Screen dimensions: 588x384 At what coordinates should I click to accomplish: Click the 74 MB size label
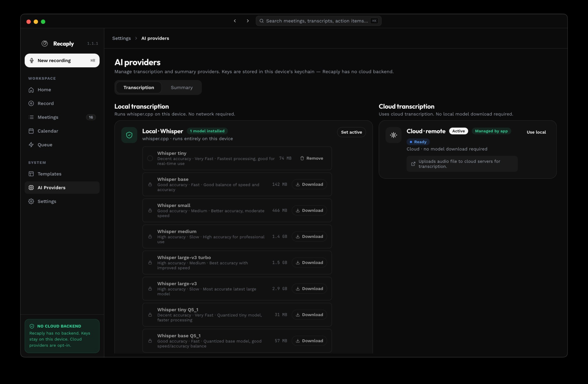point(285,158)
